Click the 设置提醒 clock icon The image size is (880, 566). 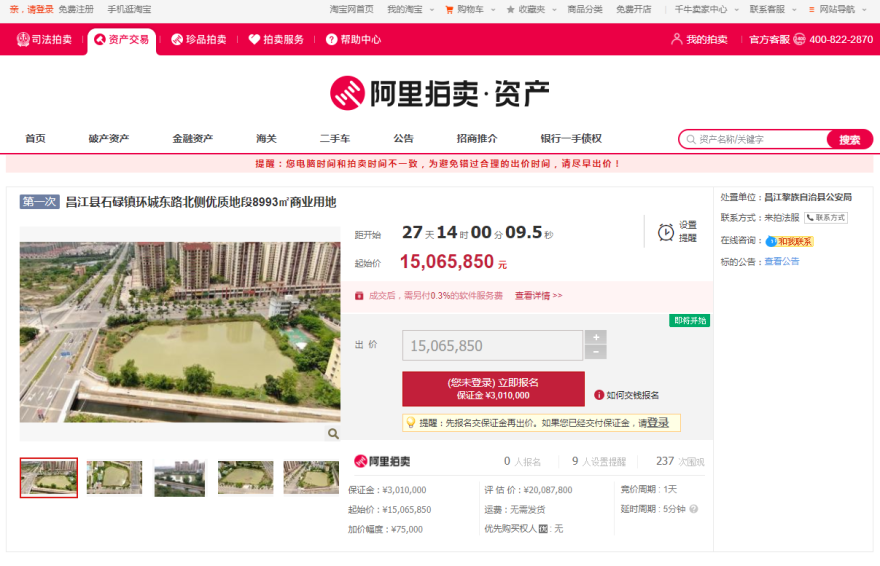tap(666, 232)
